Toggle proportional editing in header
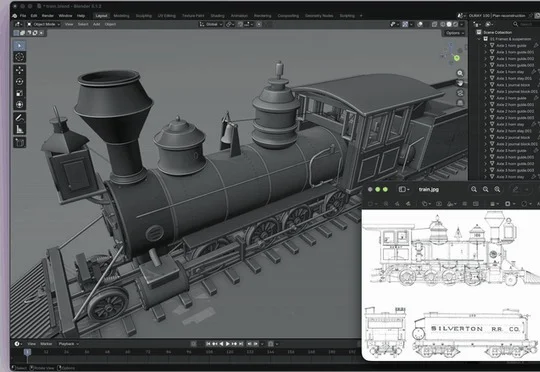540x372 pixels. point(259,24)
